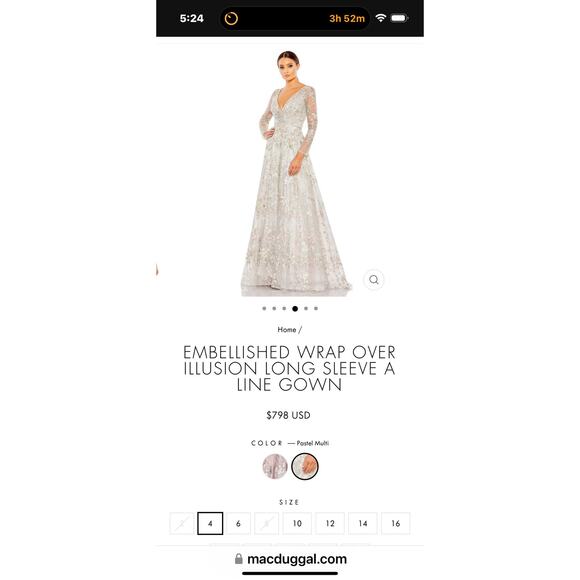
Task: Go to Home breadcrumb link
Action: coord(287,330)
